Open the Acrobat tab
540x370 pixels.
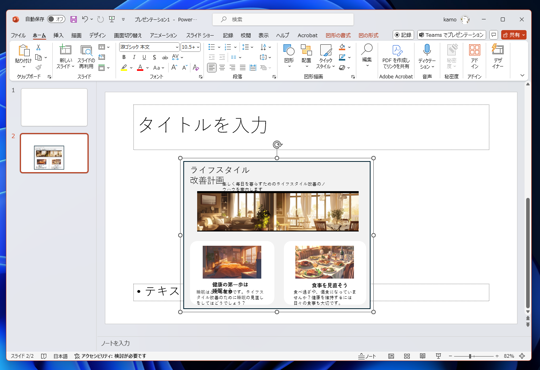[x=307, y=35]
